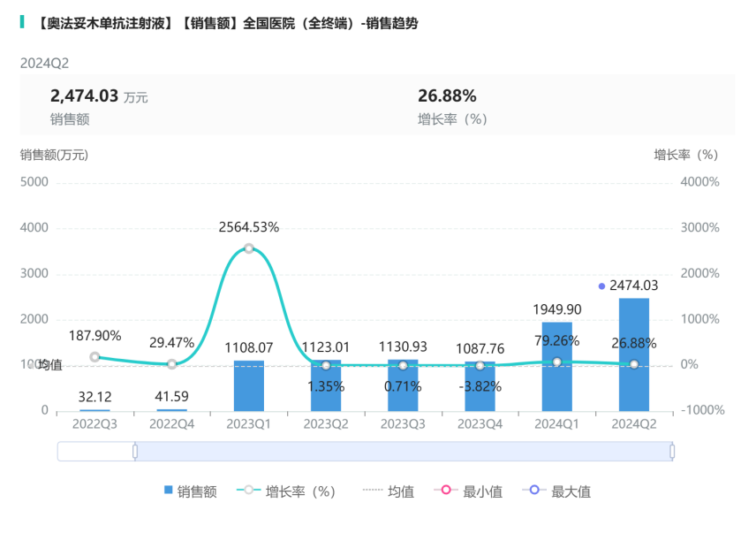The image size is (756, 556).
Task: Click the 2024Q2 sales bar
Action: (x=634, y=354)
